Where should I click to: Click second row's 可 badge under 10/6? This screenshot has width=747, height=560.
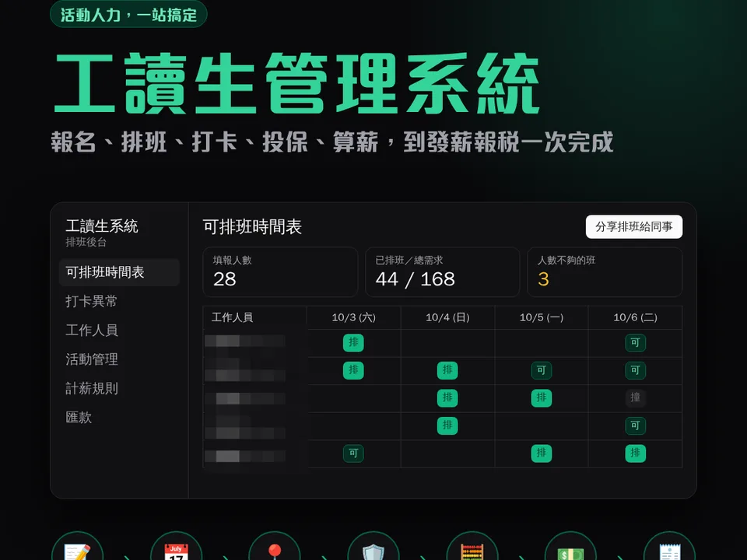tap(635, 370)
